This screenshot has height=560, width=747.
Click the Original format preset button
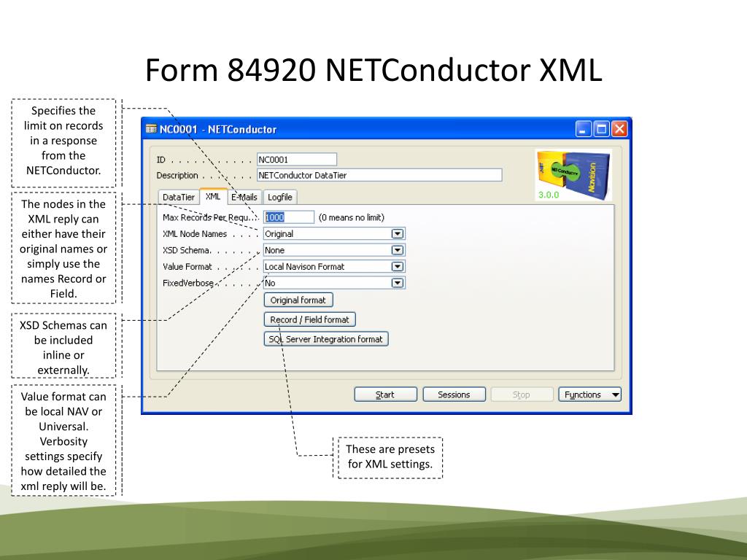298,300
